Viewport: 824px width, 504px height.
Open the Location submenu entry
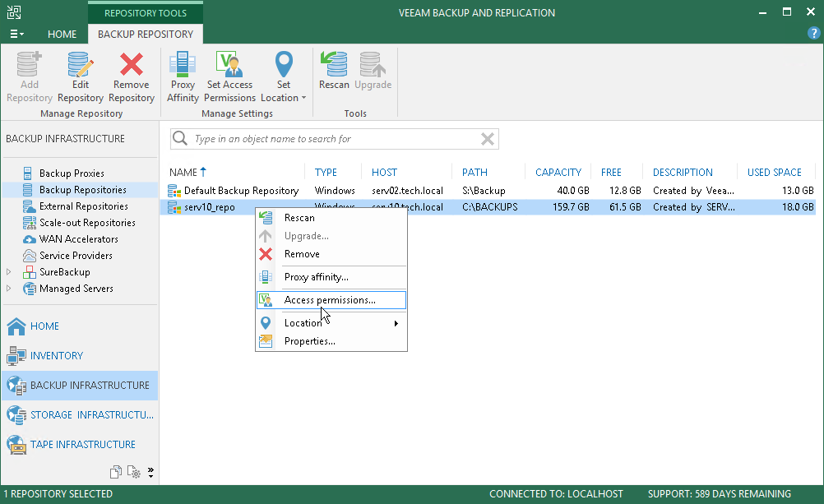[331, 323]
